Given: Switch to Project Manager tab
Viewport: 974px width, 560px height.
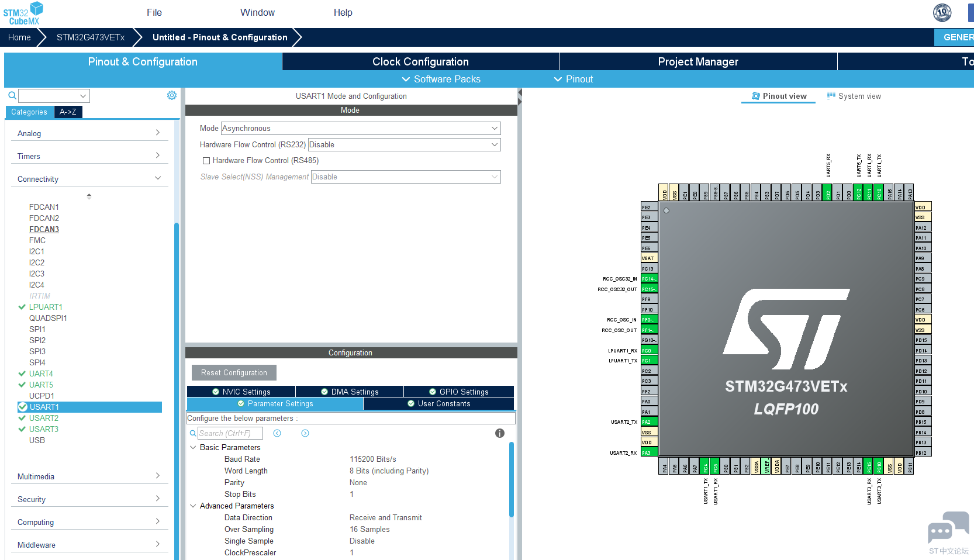Looking at the screenshot, I should point(698,61).
